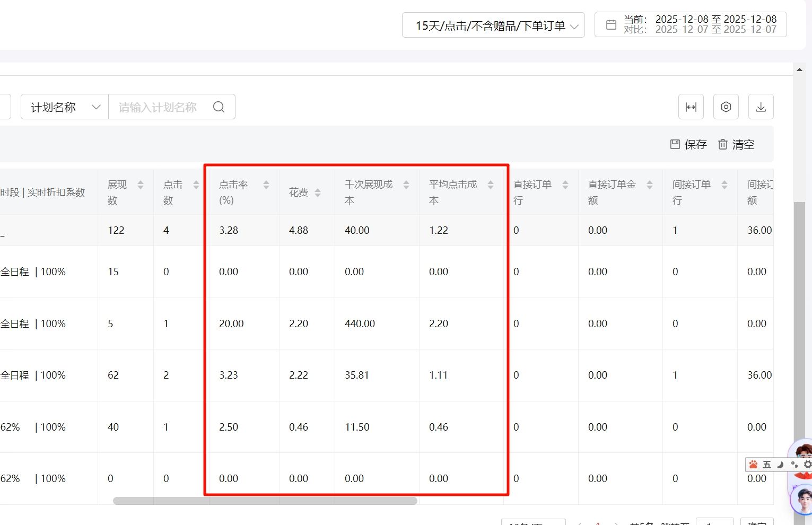Viewport: 812px width, 525px height.
Task: Click the moon icon in IME toolbar
Action: pyautogui.click(x=780, y=465)
